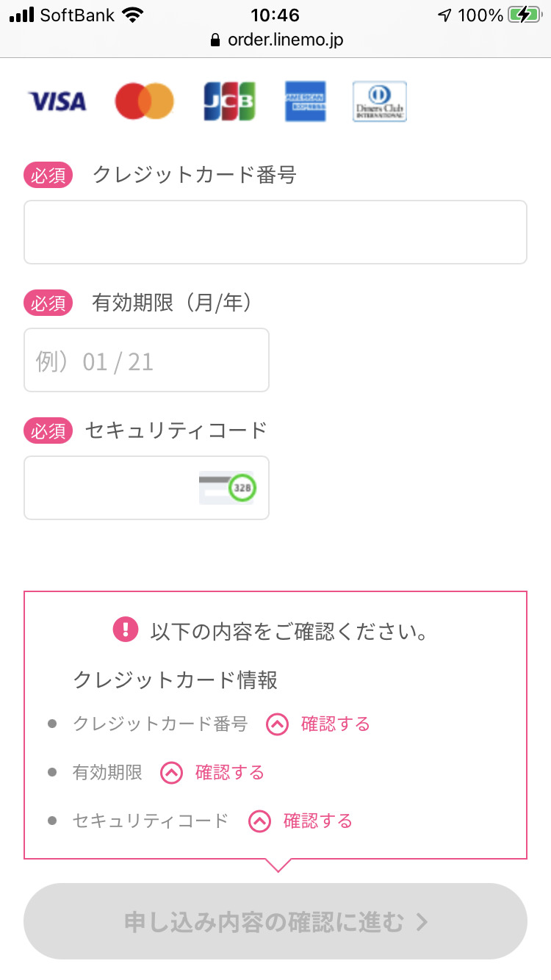The width and height of the screenshot is (551, 980).
Task: Click the Diners Club logo
Action: [x=379, y=101]
